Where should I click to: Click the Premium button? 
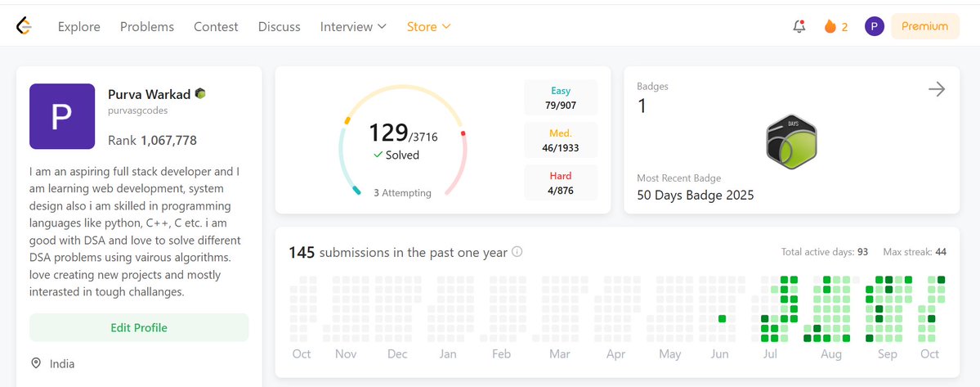coord(925,26)
